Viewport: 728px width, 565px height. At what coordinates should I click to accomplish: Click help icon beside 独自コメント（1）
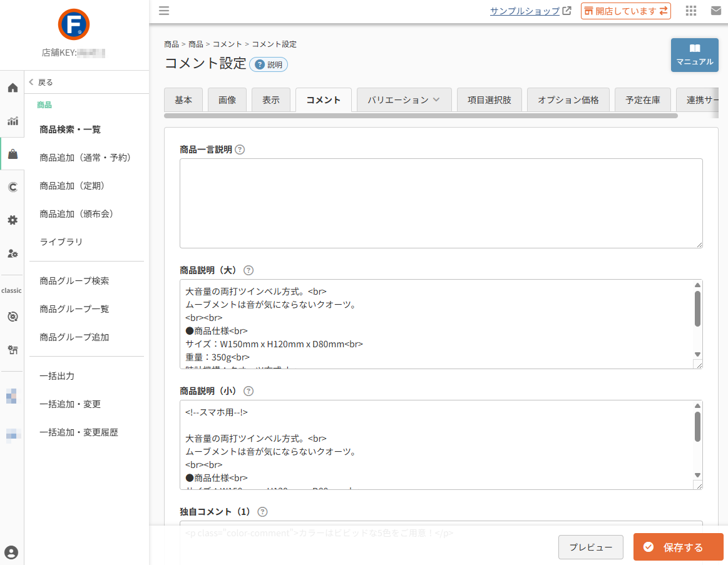point(262,512)
